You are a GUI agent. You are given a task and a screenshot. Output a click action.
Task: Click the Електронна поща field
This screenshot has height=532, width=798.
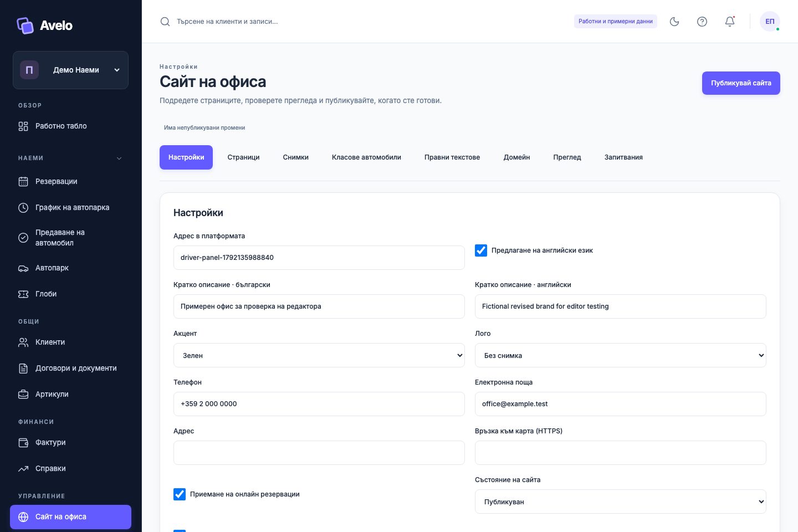[621, 404]
